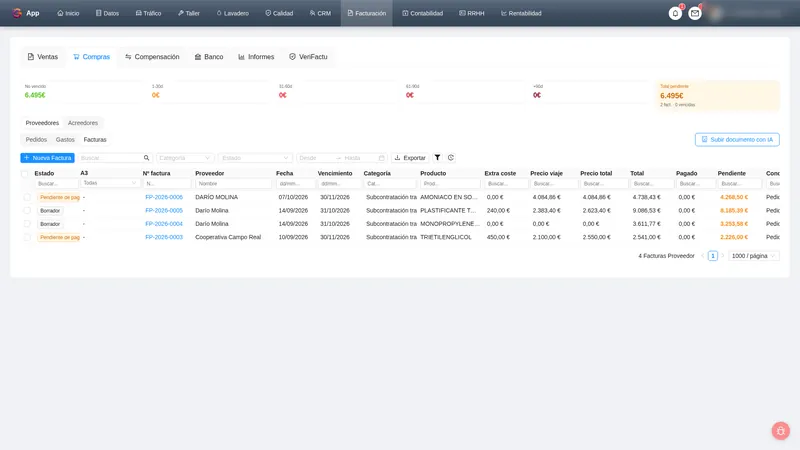Switch to the Banco tab

click(x=209, y=57)
